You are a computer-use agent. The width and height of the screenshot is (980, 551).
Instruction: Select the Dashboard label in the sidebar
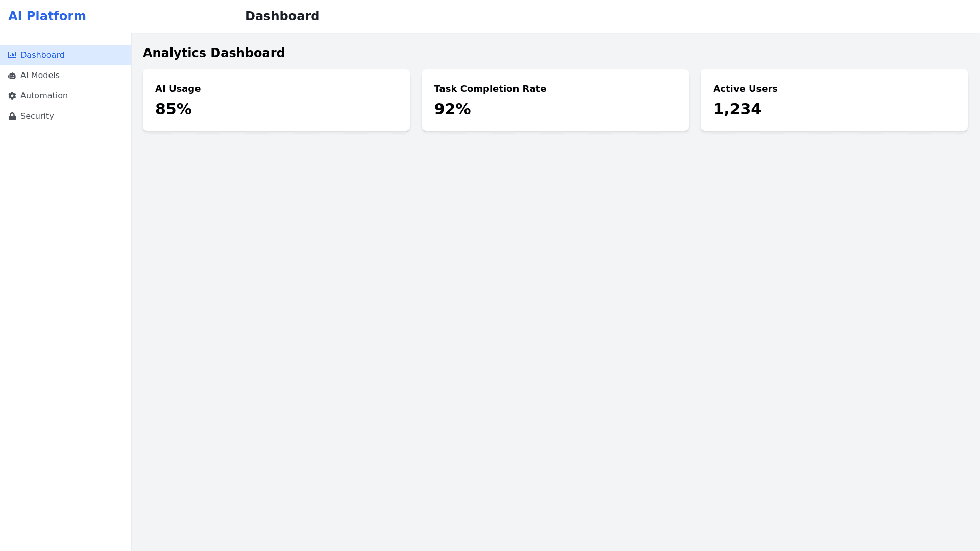point(42,55)
